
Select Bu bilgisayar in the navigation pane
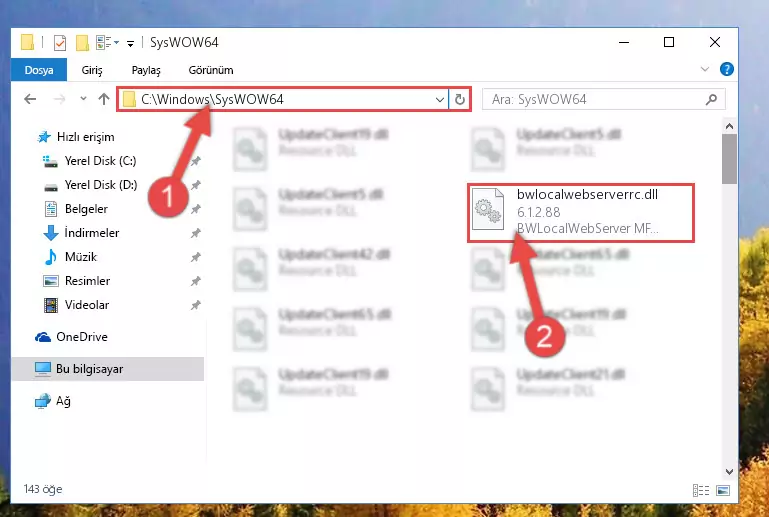[107, 369]
